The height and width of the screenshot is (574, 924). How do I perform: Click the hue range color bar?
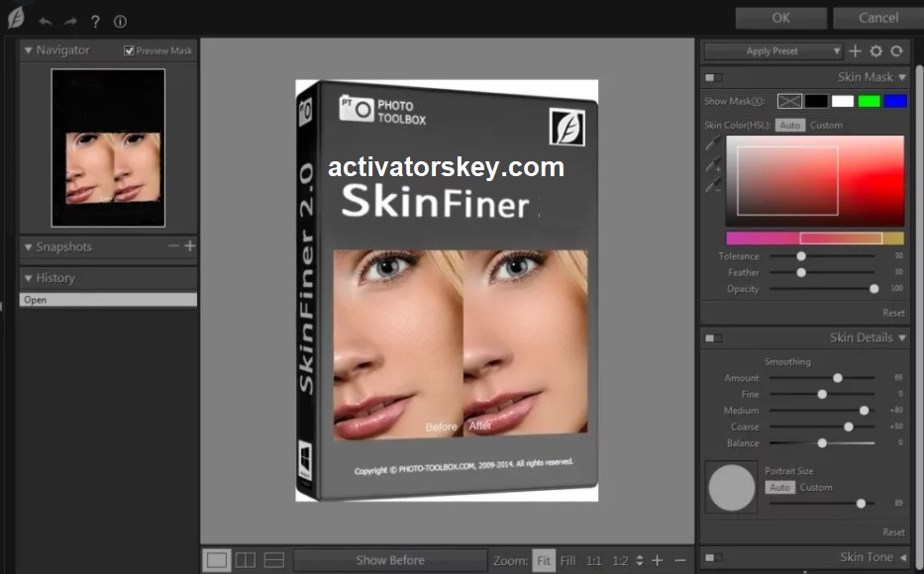point(815,238)
